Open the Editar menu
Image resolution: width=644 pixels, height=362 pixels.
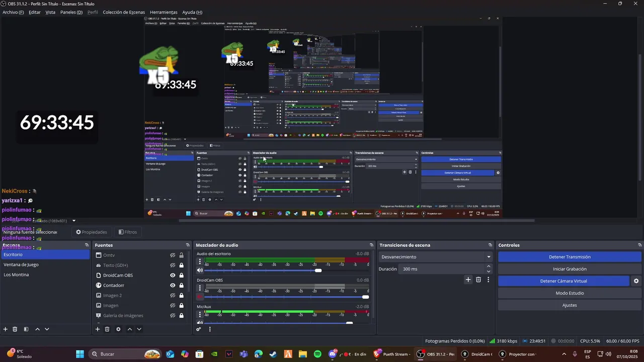point(35,12)
